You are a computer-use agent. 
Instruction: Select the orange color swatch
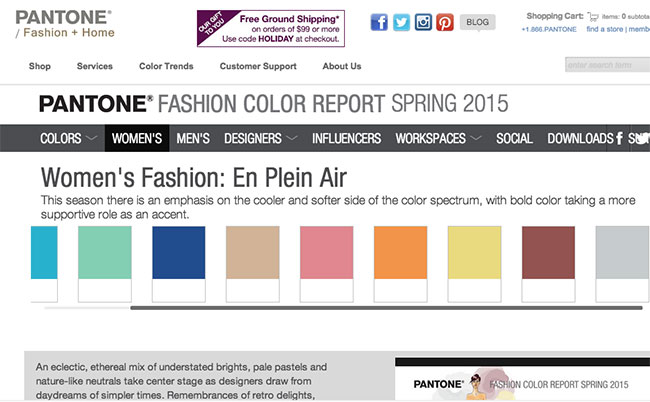pyautogui.click(x=400, y=252)
